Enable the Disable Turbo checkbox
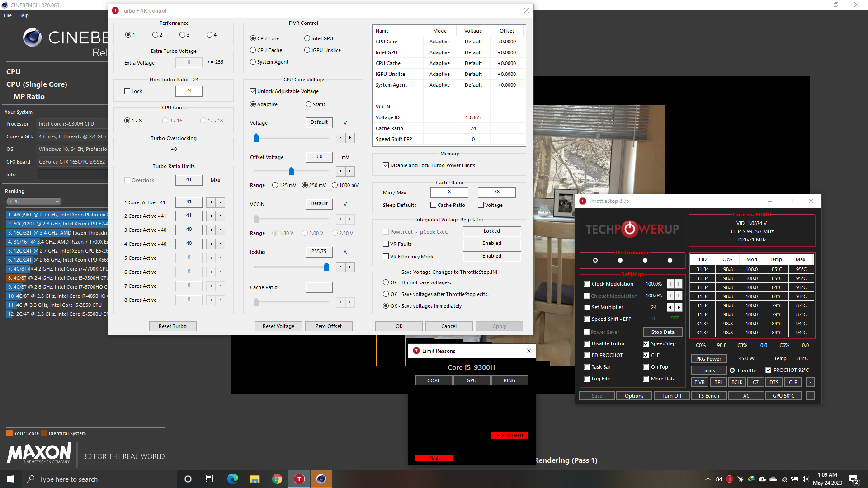Viewport: 868px width, 488px height. [587, 344]
